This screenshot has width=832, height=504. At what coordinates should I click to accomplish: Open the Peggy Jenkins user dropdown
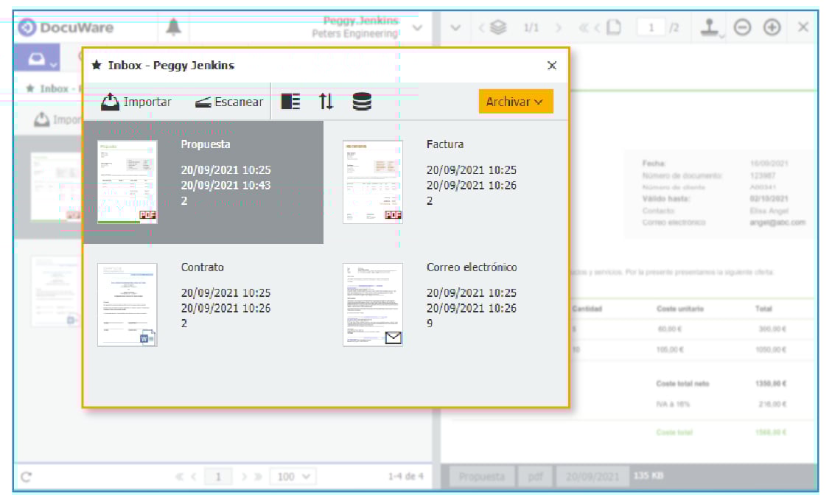(417, 28)
